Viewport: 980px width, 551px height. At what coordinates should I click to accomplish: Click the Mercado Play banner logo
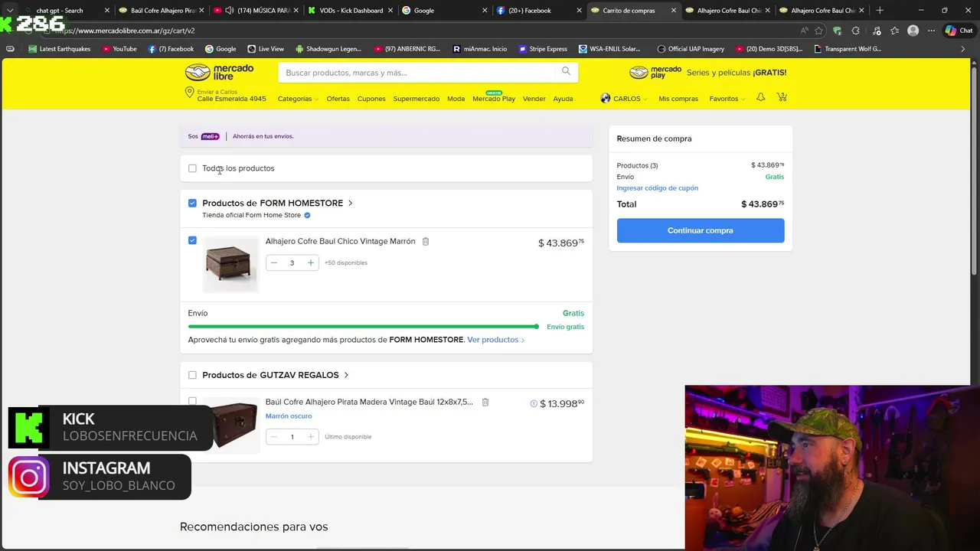pos(655,73)
